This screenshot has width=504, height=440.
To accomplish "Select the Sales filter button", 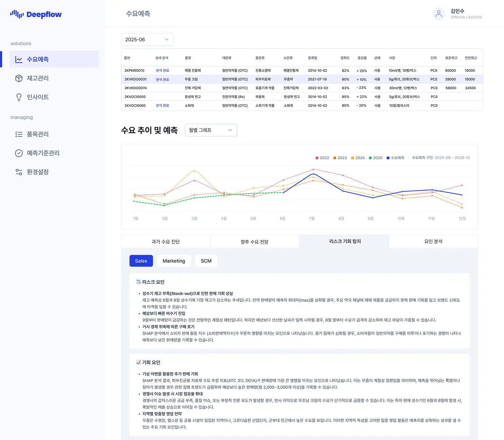I will pyautogui.click(x=141, y=261).
